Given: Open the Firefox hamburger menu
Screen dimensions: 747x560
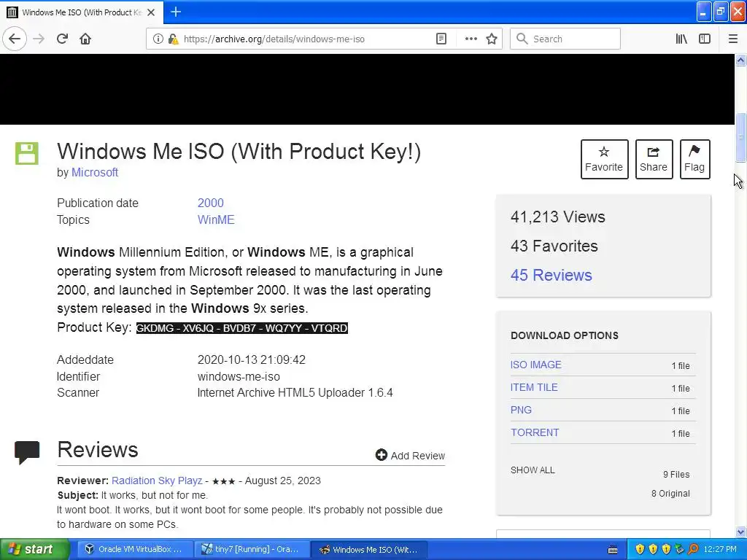Looking at the screenshot, I should (x=732, y=39).
